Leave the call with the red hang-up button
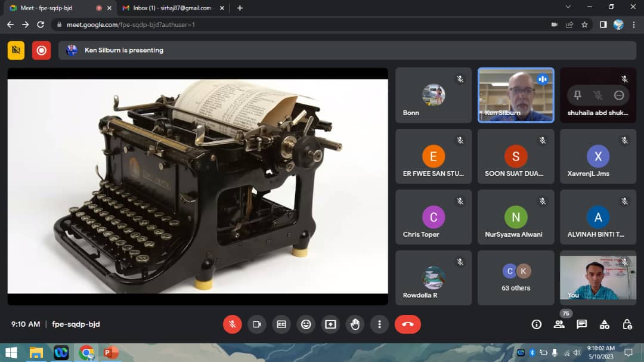Viewport: 644px width, 362px height. pos(408,324)
